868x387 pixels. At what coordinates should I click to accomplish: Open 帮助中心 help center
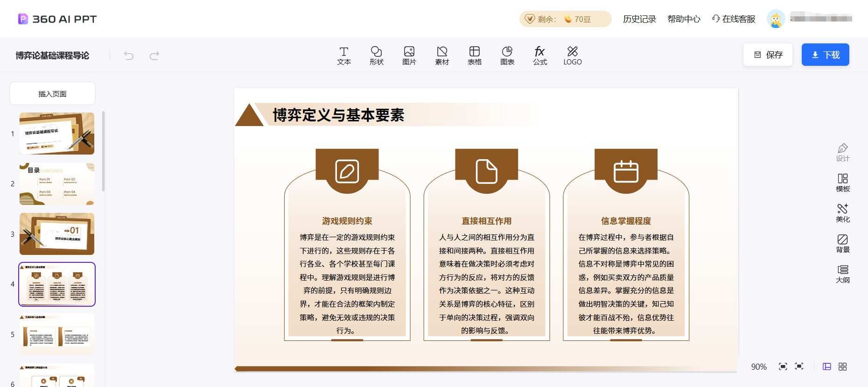(684, 19)
